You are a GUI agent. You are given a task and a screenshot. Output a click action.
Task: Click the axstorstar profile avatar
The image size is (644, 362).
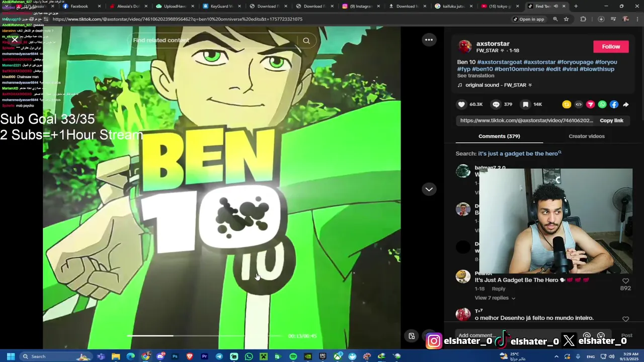[465, 47]
